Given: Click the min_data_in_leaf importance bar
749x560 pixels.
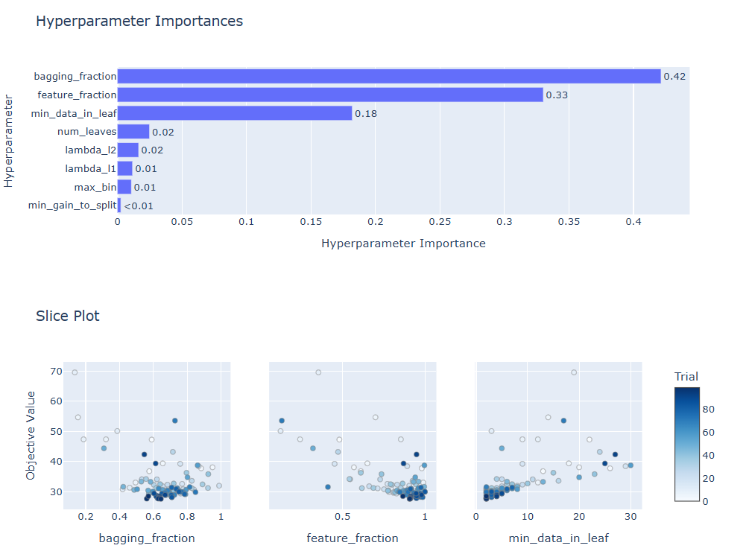Looking at the screenshot, I should 235,113.
